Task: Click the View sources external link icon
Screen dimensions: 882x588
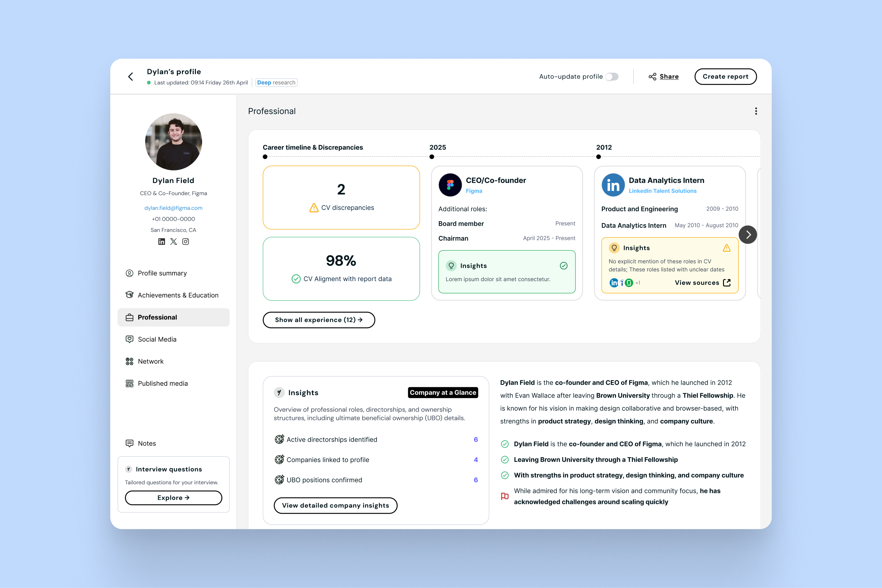Action: [727, 283]
